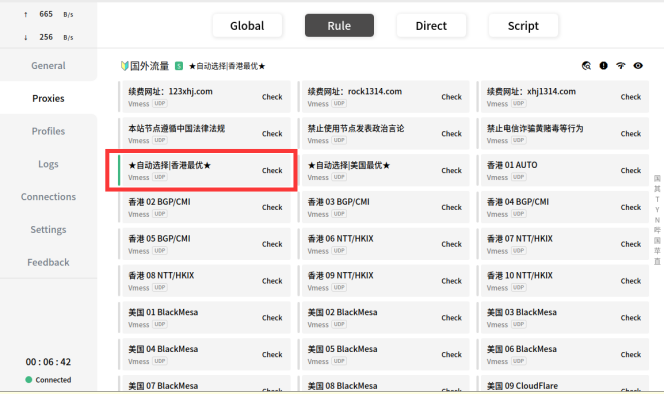Click Check on 美国 06 BlackMesa
664x394 pixels.
pos(631,355)
